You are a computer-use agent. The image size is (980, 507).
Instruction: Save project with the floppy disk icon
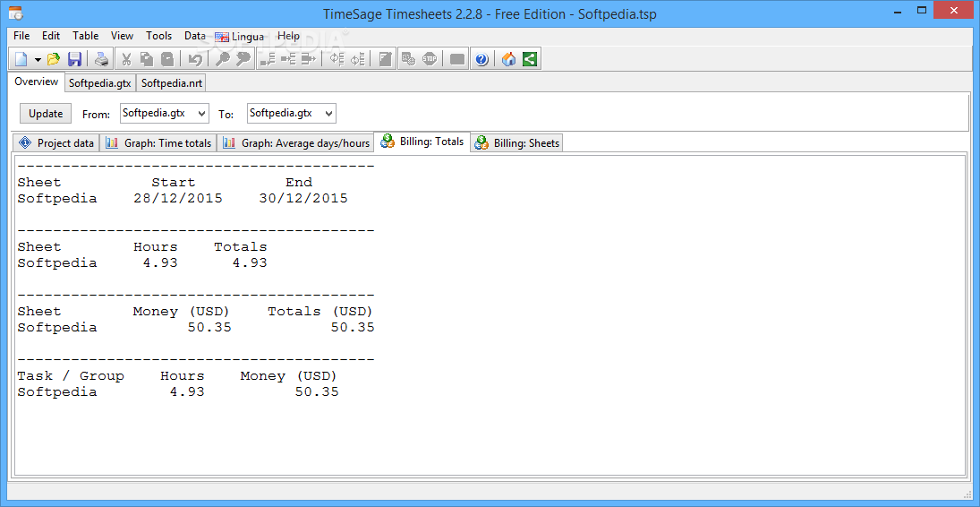tap(75, 59)
